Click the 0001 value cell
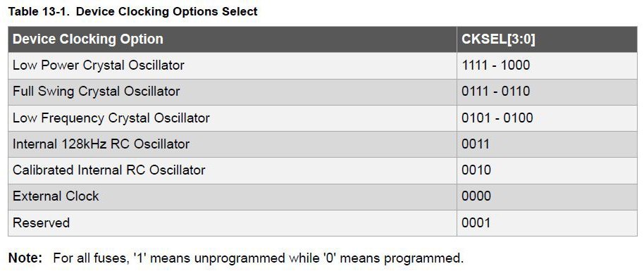 click(x=547, y=223)
